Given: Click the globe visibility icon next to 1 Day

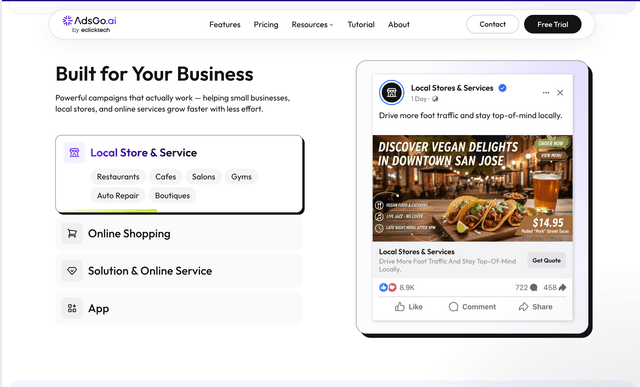Looking at the screenshot, I should (x=435, y=99).
